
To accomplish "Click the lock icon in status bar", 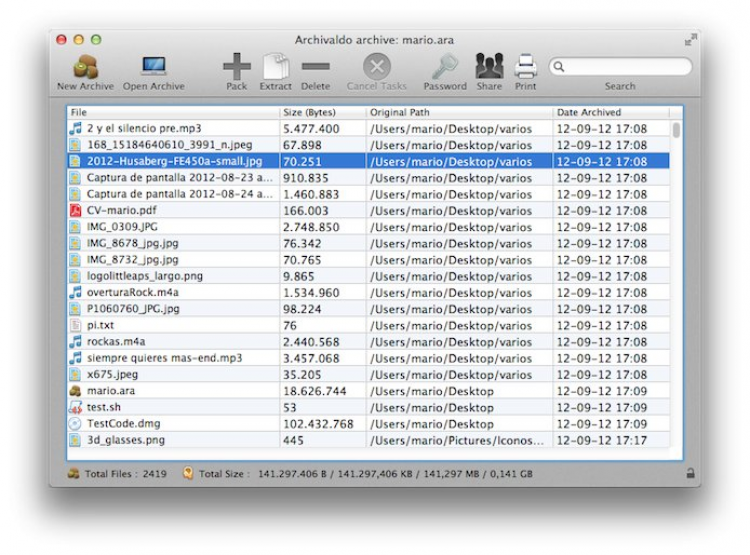I will pyautogui.click(x=690, y=473).
